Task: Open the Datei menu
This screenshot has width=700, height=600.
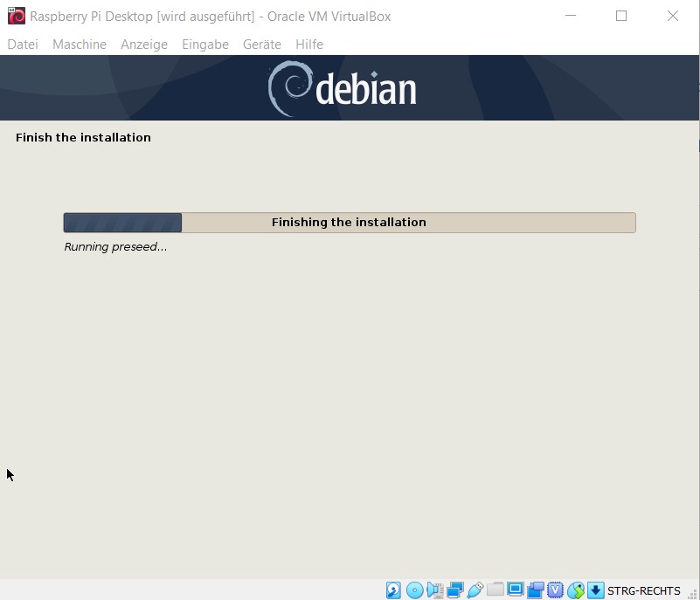Action: [x=23, y=45]
